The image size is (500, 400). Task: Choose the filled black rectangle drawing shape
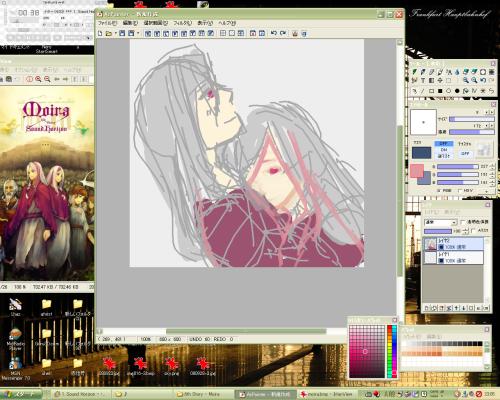point(440,91)
